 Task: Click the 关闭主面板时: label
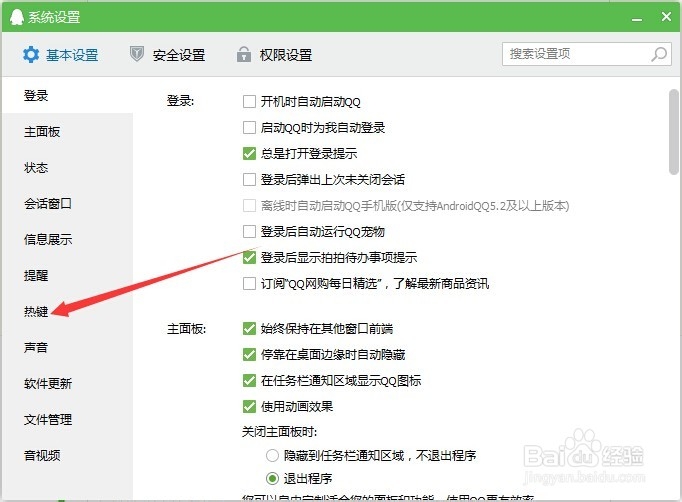pyautogui.click(x=280, y=432)
